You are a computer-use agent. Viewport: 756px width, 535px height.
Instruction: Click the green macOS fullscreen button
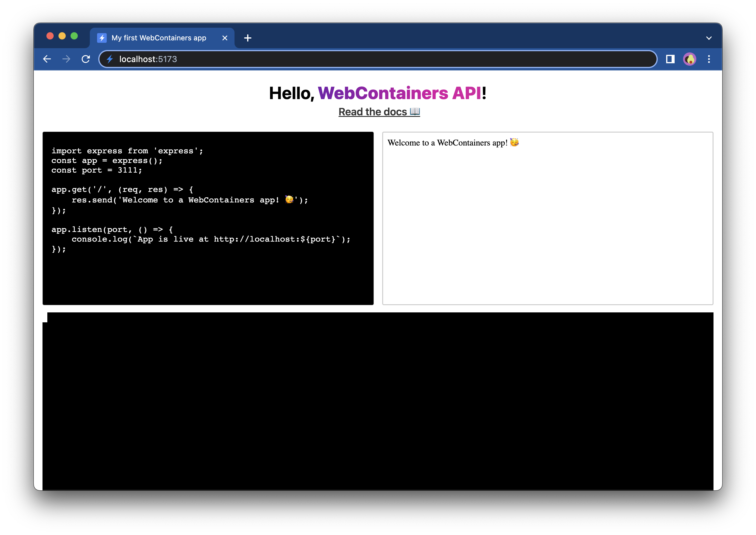pos(74,36)
